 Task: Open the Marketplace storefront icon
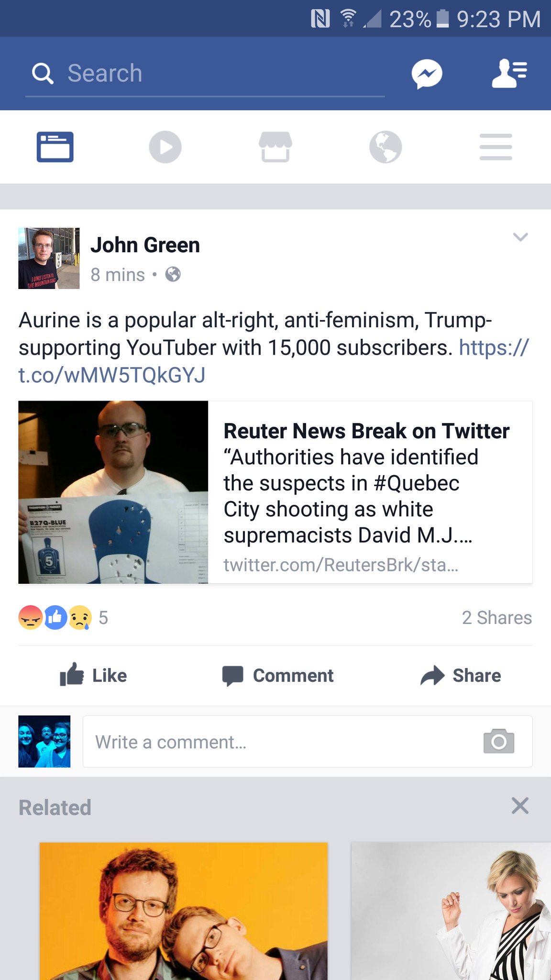(275, 147)
